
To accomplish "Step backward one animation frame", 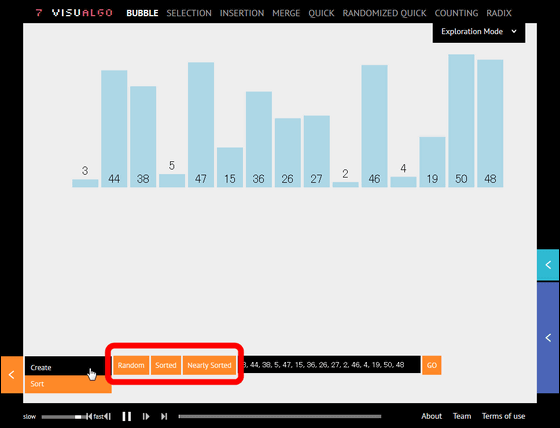I will 107,416.
